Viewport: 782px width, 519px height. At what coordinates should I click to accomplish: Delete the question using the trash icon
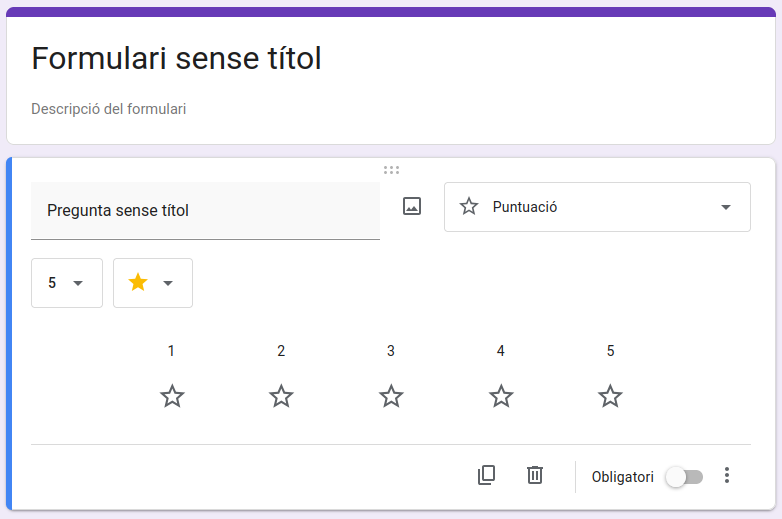(535, 475)
